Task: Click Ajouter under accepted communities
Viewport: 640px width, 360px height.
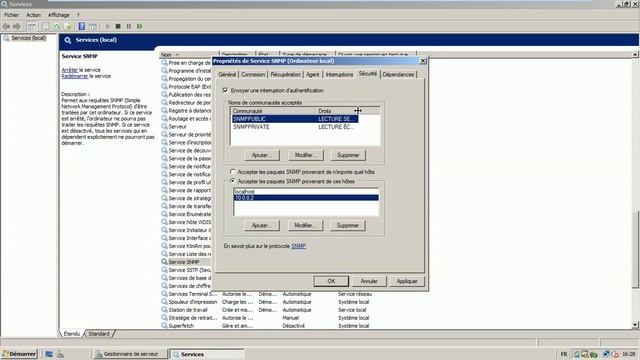Action: pyautogui.click(x=262, y=155)
